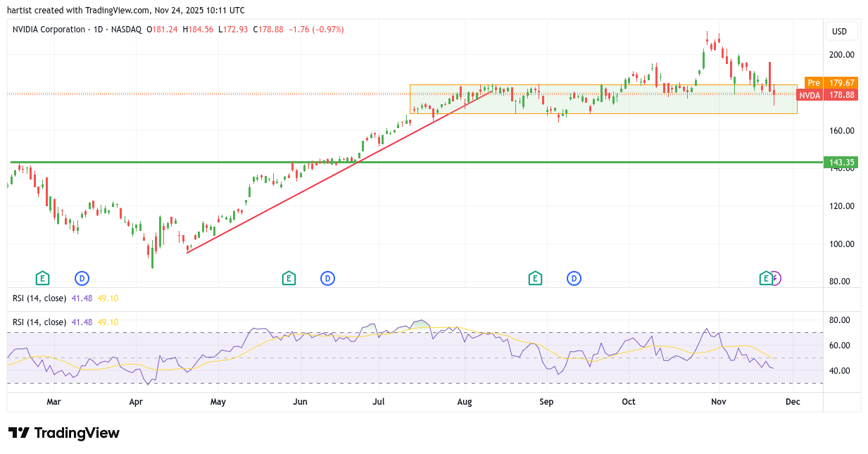Click the purple lightning bolt event icon
The height and width of the screenshot is (454, 868).
pyautogui.click(x=775, y=278)
